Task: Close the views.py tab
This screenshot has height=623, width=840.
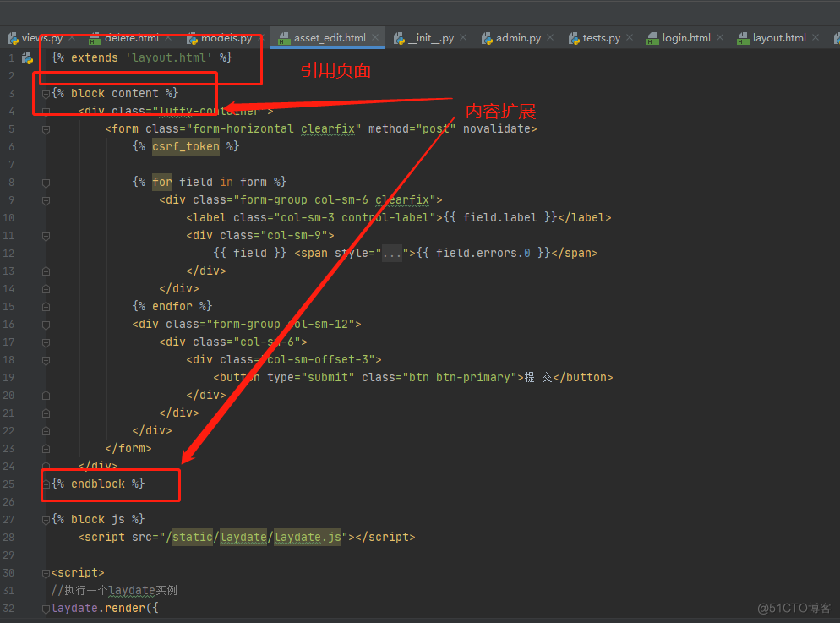Action: [x=72, y=37]
